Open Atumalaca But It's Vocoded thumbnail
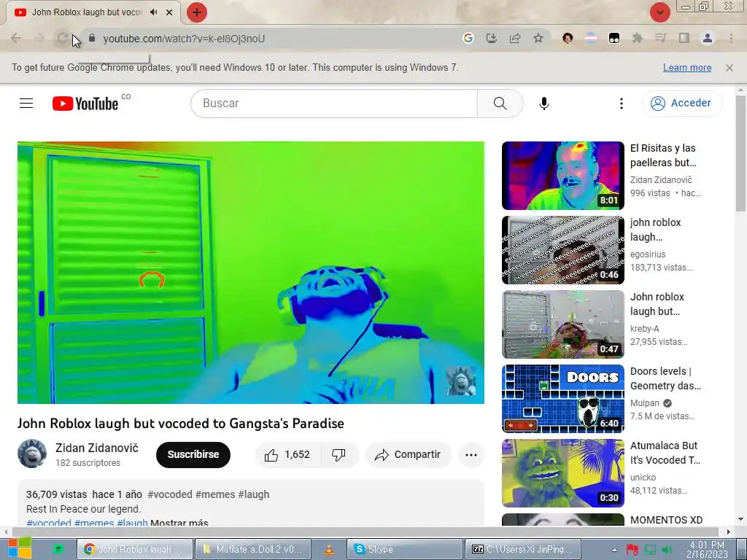This screenshot has height=560, width=747. coord(562,472)
